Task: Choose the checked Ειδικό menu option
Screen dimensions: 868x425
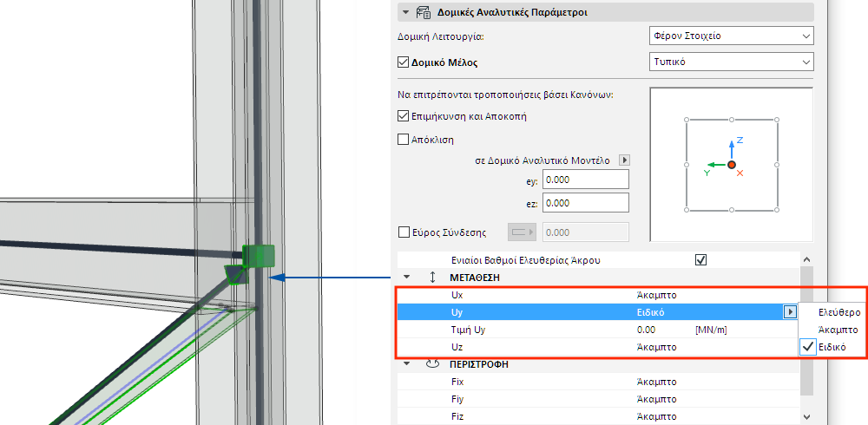Action: click(832, 347)
